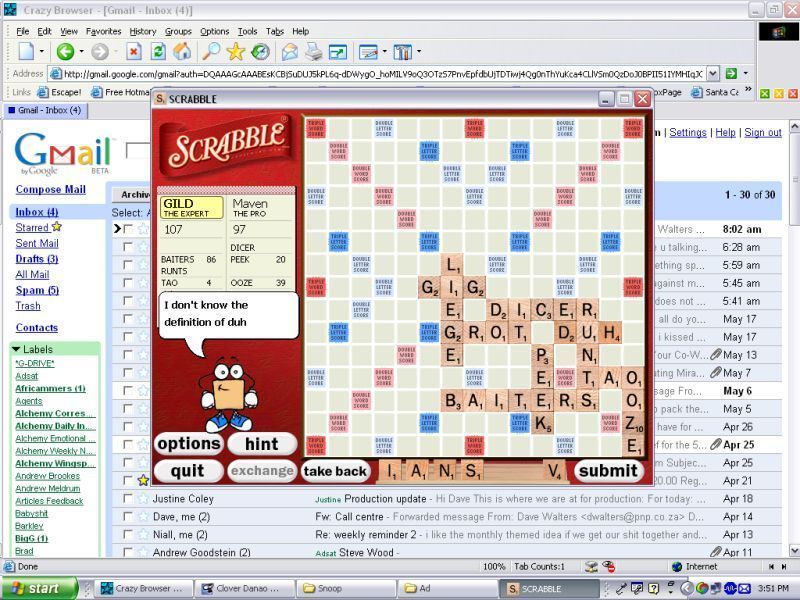800x600 pixels.
Task: Click the grey Forward arrow icon
Action: (100, 52)
